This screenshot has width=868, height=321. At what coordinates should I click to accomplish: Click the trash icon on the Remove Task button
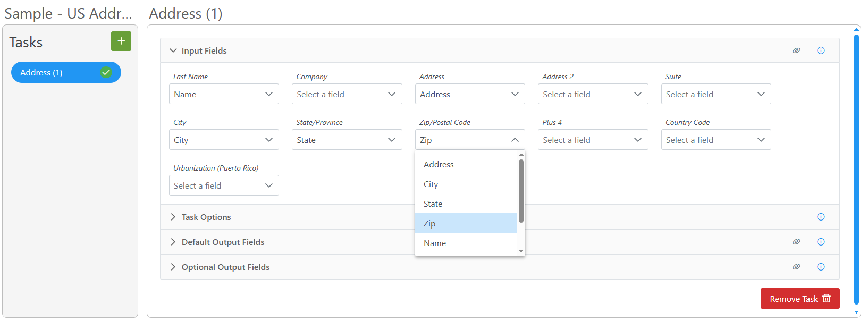pyautogui.click(x=827, y=298)
